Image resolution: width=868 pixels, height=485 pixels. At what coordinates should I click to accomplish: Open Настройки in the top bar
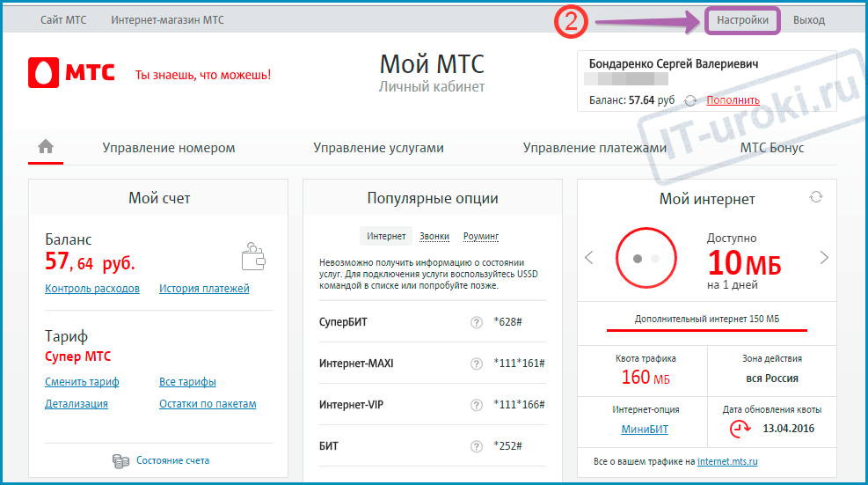tap(742, 20)
